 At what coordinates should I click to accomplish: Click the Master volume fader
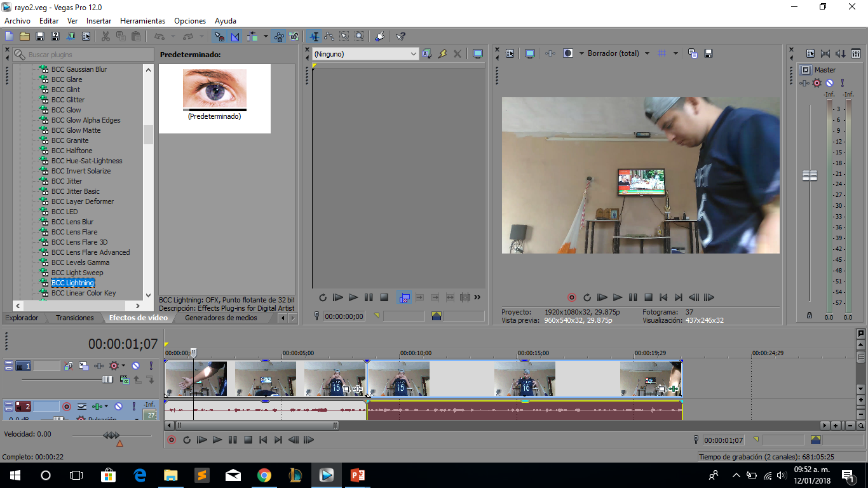[810, 176]
